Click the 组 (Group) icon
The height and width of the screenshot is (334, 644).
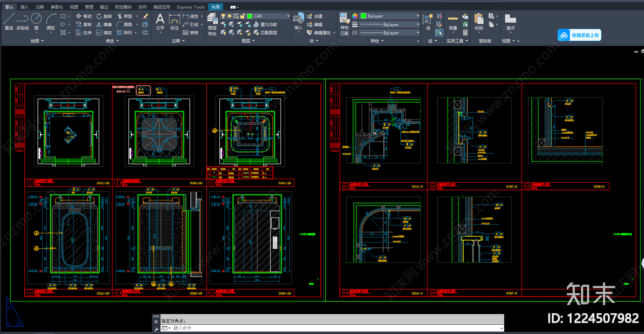[x=427, y=21]
